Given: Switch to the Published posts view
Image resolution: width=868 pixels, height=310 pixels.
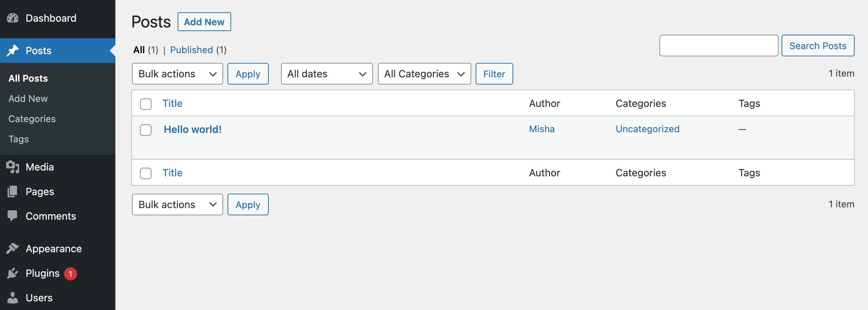Looking at the screenshot, I should (191, 50).
